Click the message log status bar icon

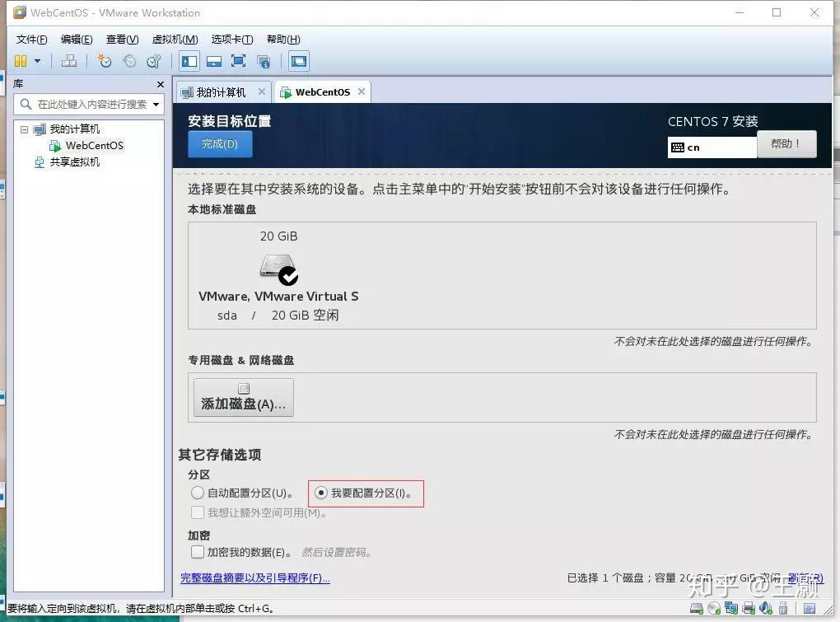tap(810, 609)
